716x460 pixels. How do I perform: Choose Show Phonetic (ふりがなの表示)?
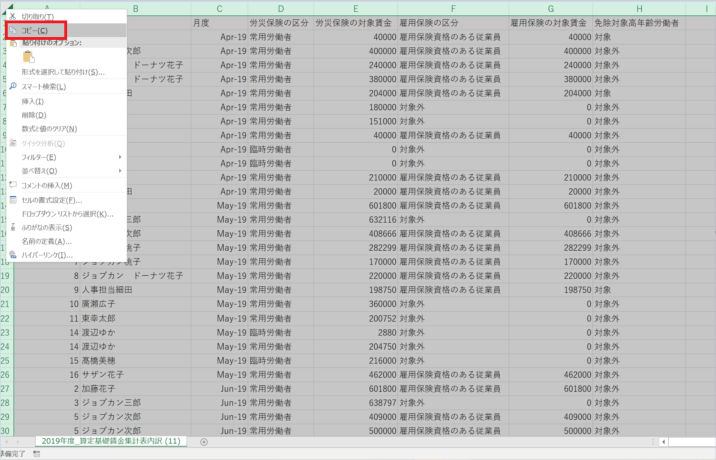coord(67,227)
